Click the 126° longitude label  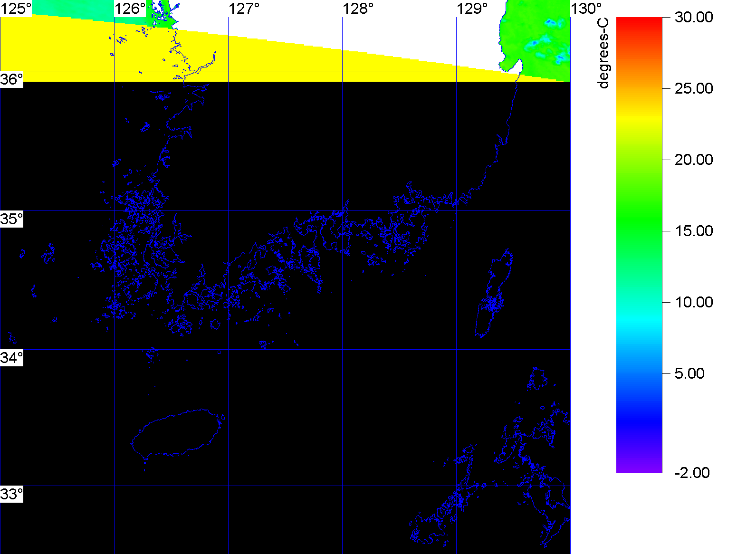tap(130, 8)
